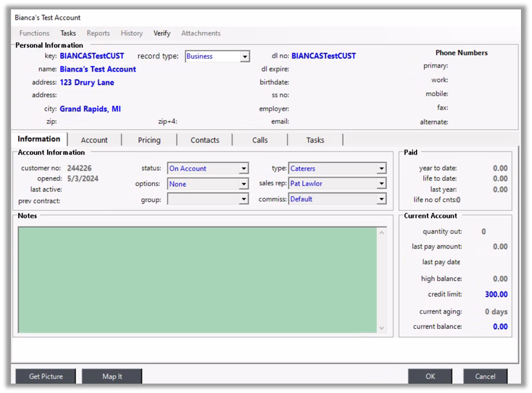Expand the status dropdown
This screenshot has height=393, width=532.
coord(243,169)
